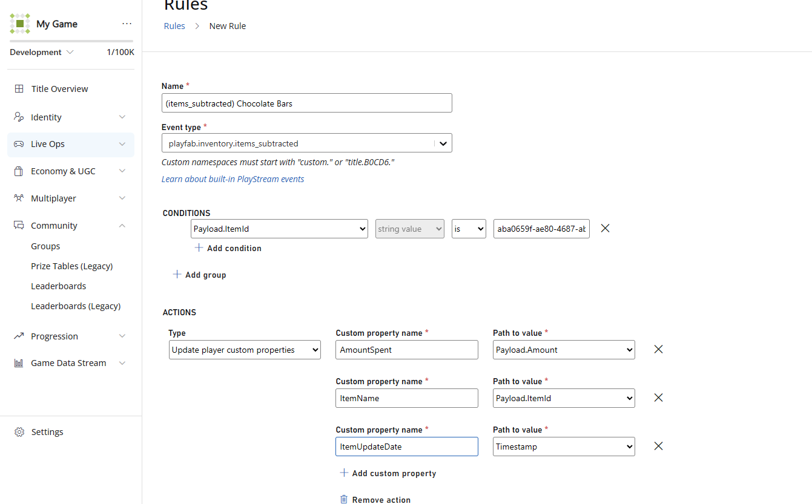812x504 pixels.
Task: Click the ItemUpdateDate property name field
Action: (x=407, y=447)
